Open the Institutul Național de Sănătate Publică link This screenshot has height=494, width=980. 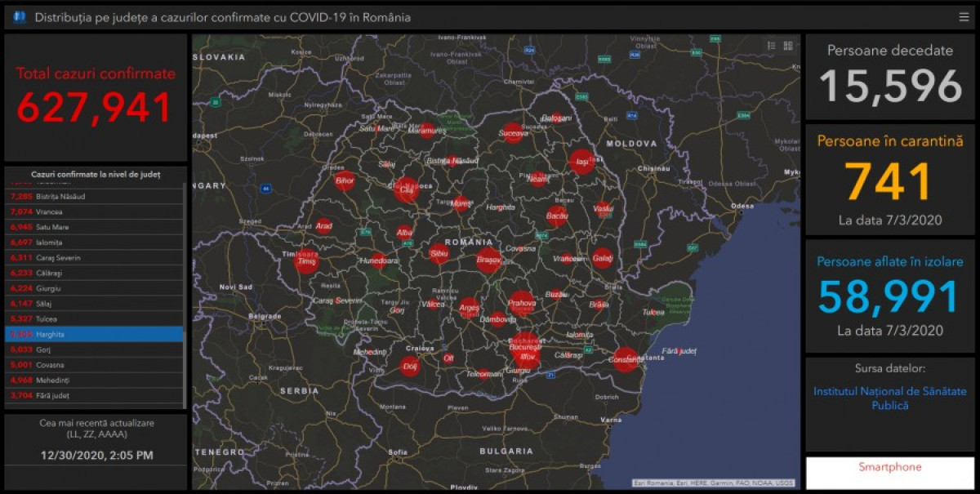coord(889,398)
